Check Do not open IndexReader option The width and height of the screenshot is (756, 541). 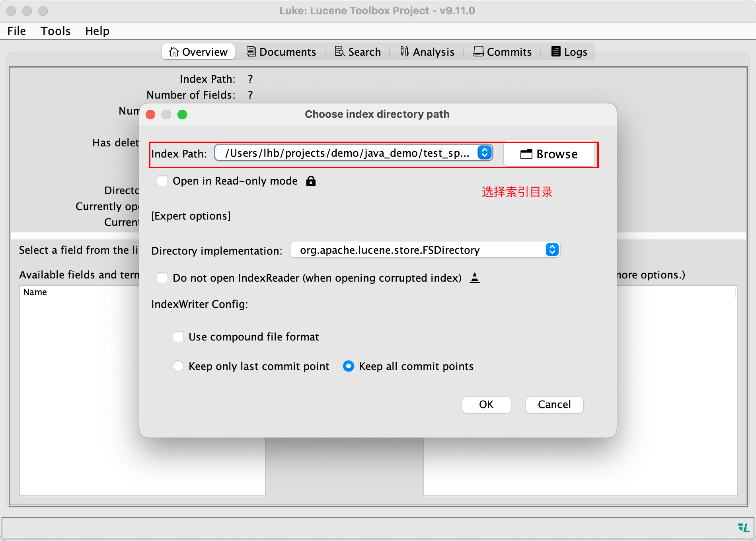coord(162,278)
